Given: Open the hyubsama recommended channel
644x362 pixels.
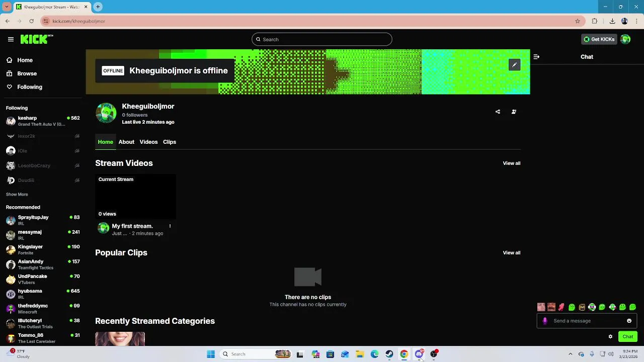Looking at the screenshot, I should tap(43, 294).
